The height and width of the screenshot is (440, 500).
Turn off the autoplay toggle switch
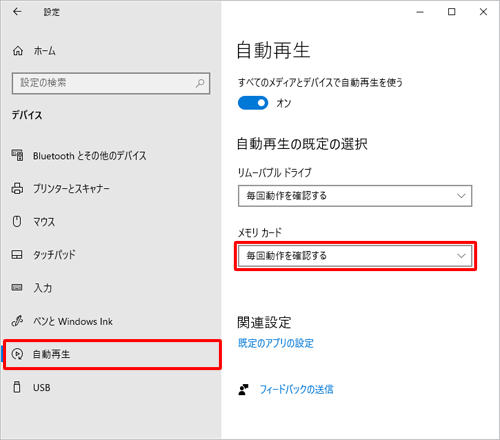pyautogui.click(x=253, y=103)
